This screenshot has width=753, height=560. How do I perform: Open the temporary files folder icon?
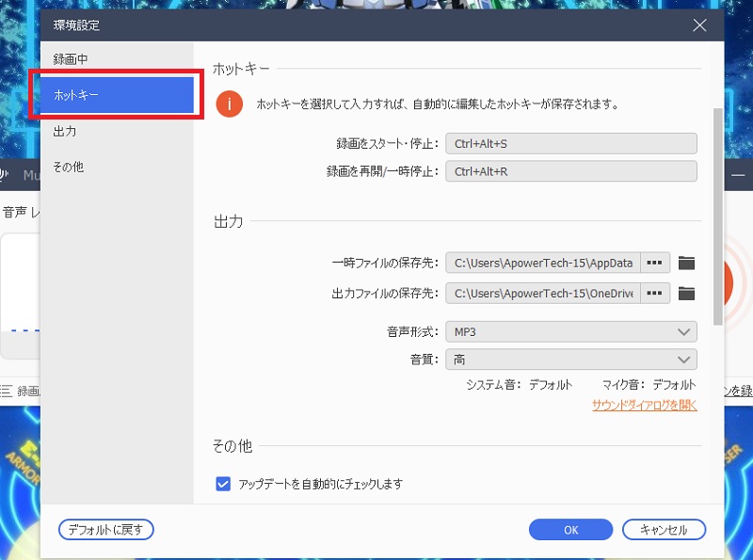point(686,263)
